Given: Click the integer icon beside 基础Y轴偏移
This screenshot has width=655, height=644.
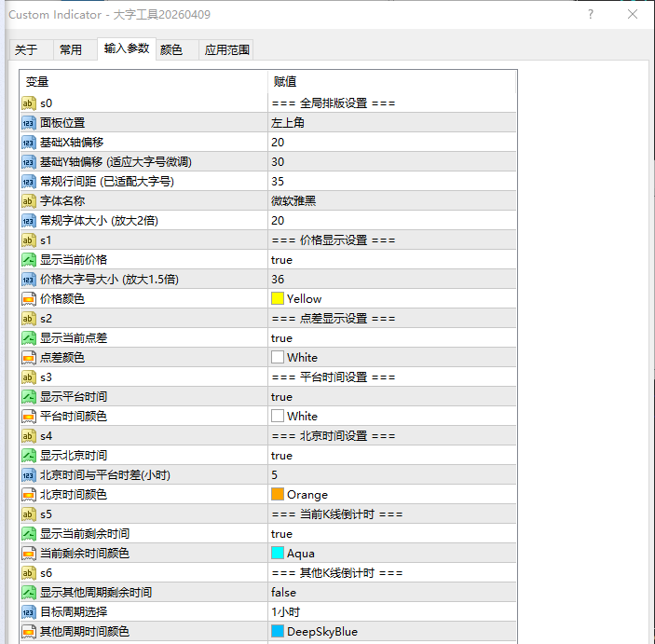Looking at the screenshot, I should (28, 162).
